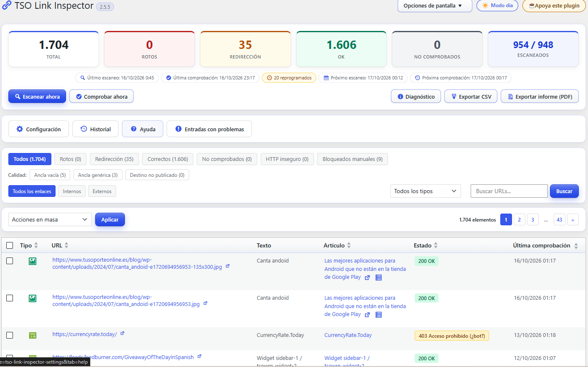This screenshot has width=588, height=367.
Task: Select checkbox for currencyrate.today row
Action: click(10, 335)
